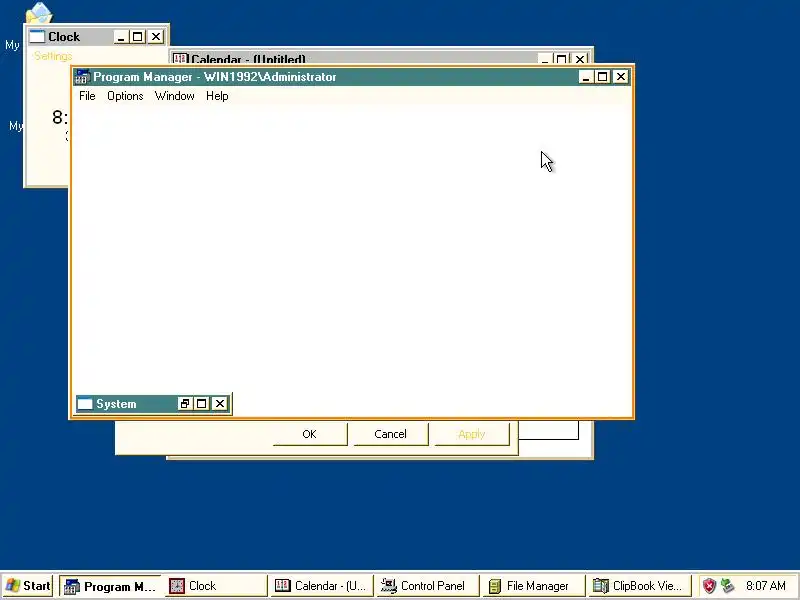Image resolution: width=800 pixels, height=600 pixels.
Task: Click the Clock window title bar icon
Action: click(x=37, y=37)
